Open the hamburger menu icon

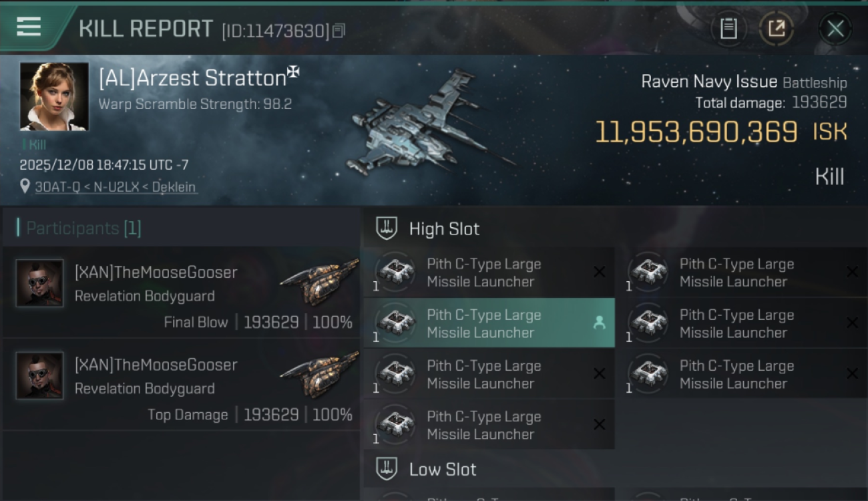[x=28, y=27]
